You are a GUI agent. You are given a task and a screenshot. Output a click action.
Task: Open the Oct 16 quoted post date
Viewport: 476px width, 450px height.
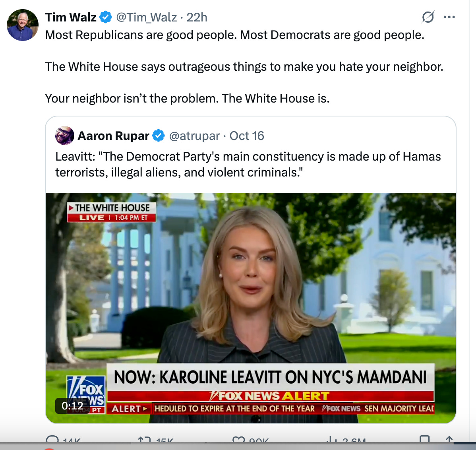coord(247,136)
